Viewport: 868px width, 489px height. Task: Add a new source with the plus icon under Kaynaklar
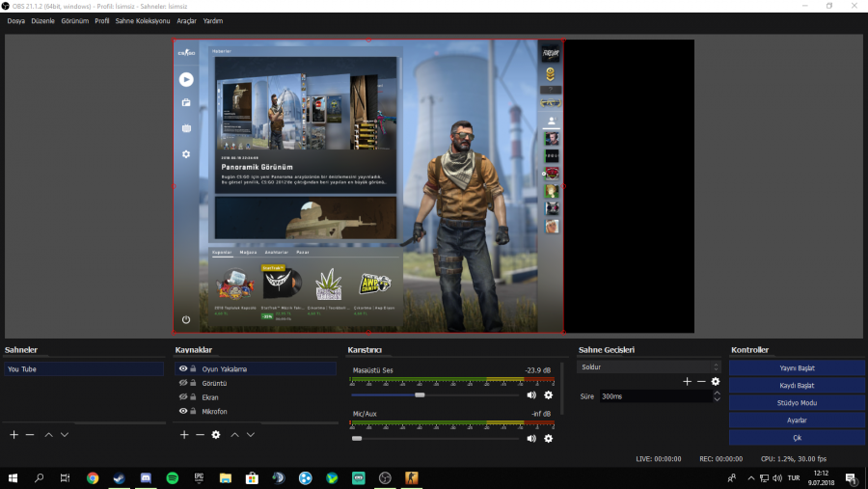184,435
